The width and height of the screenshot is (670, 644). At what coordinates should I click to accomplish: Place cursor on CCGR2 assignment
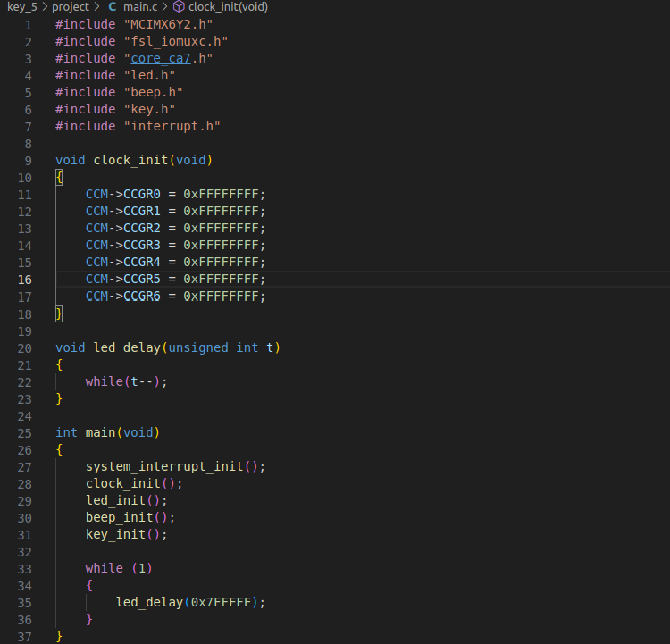[x=175, y=228]
